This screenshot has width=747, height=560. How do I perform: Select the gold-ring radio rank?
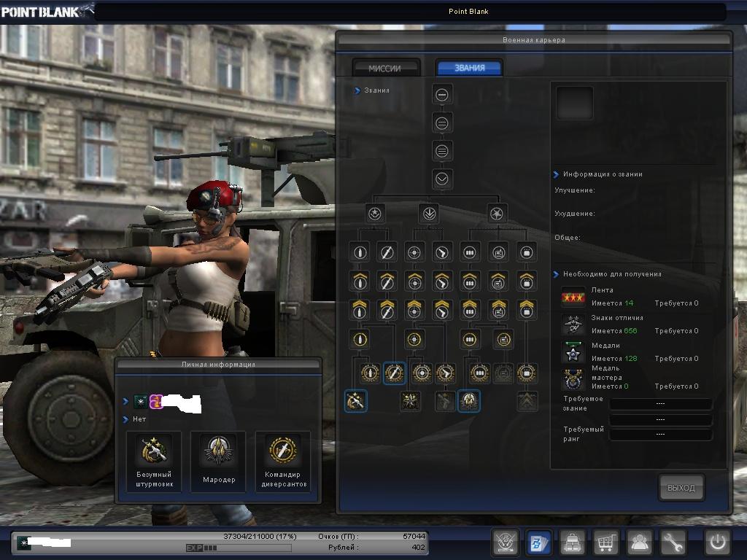[503, 340]
